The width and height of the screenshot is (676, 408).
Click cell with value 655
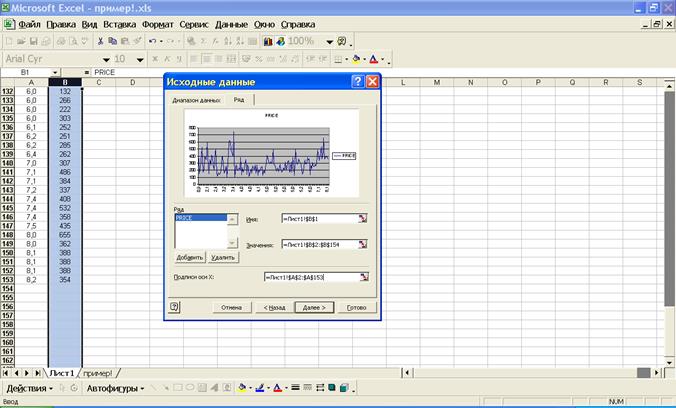65,235
